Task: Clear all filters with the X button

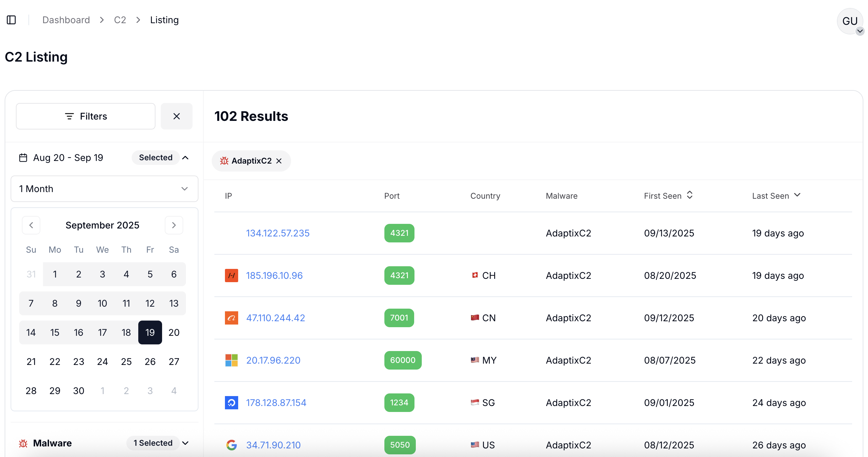Action: (x=176, y=116)
